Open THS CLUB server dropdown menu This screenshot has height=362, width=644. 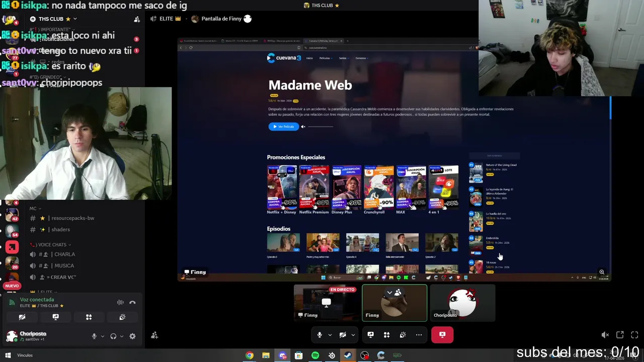[53, 19]
